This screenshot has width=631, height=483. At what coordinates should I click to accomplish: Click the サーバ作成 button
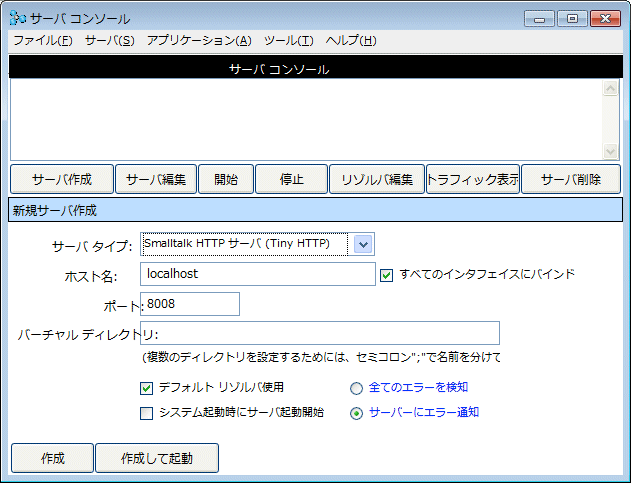coord(61,179)
